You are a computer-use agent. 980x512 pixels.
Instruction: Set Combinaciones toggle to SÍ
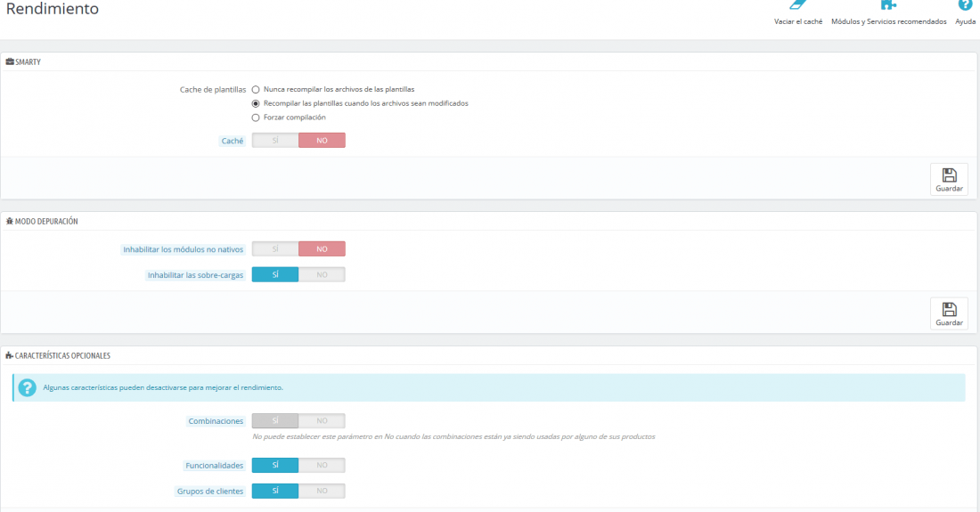pos(275,421)
